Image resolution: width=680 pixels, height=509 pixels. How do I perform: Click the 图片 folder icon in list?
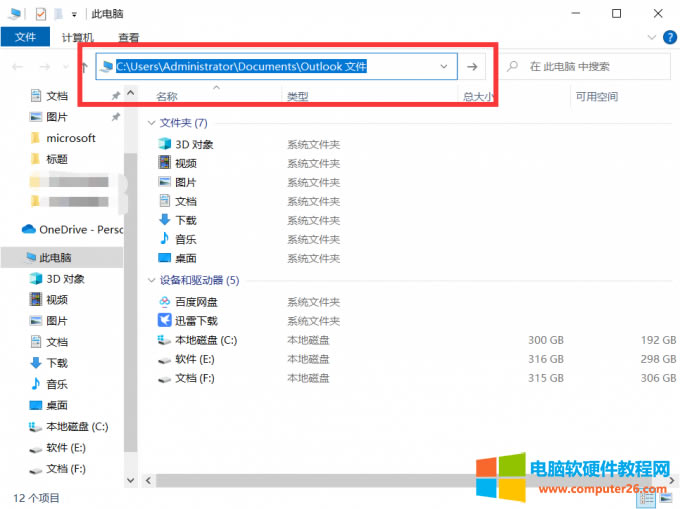164,182
